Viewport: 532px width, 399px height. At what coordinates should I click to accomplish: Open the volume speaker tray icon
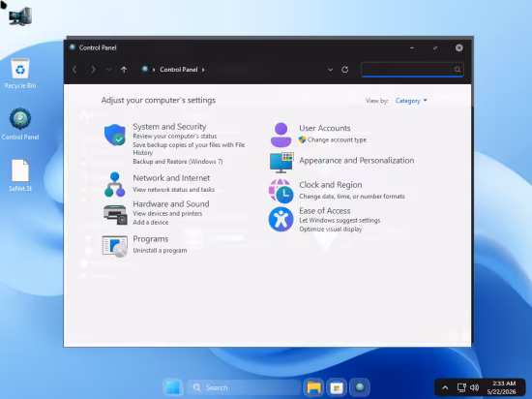coord(474,387)
